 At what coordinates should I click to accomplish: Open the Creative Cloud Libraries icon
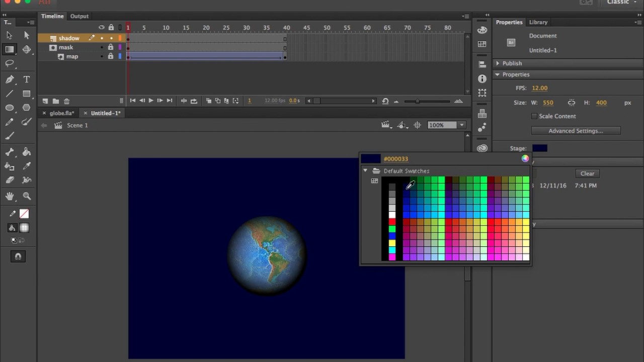482,148
